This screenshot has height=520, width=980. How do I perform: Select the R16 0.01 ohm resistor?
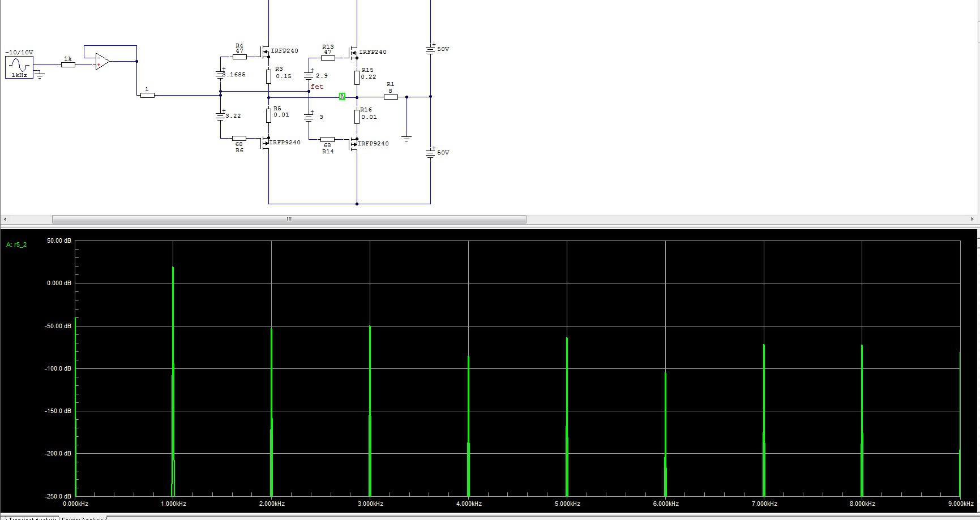(x=357, y=117)
